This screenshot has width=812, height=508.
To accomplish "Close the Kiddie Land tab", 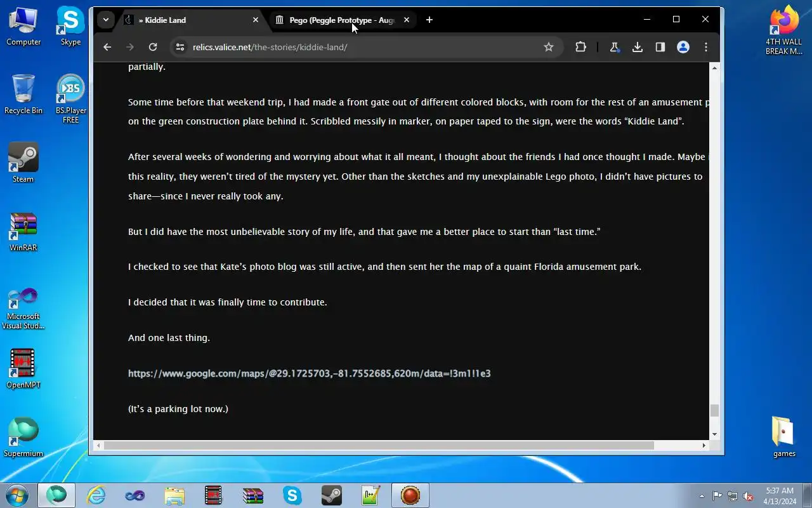I will [x=256, y=20].
